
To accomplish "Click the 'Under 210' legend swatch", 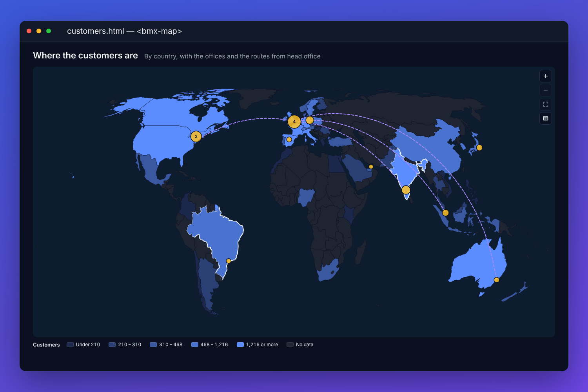I will click(70, 345).
